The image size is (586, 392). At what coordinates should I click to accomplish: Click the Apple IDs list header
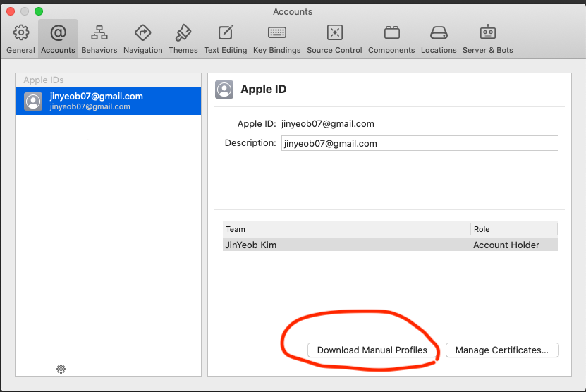pos(109,80)
